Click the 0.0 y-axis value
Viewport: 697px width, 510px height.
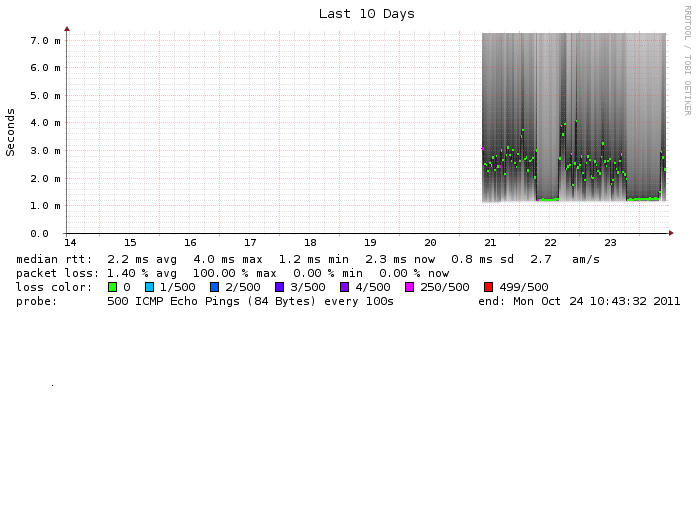point(39,233)
